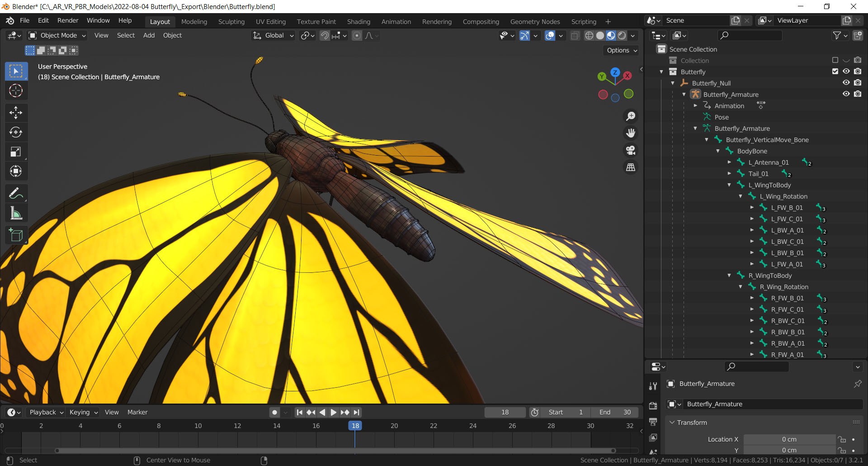Choose the Scale tool
Image resolution: width=868 pixels, height=466 pixels.
point(16,152)
